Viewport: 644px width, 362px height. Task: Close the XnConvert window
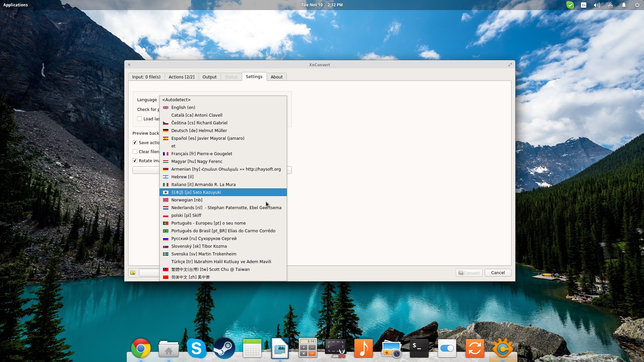(x=129, y=65)
